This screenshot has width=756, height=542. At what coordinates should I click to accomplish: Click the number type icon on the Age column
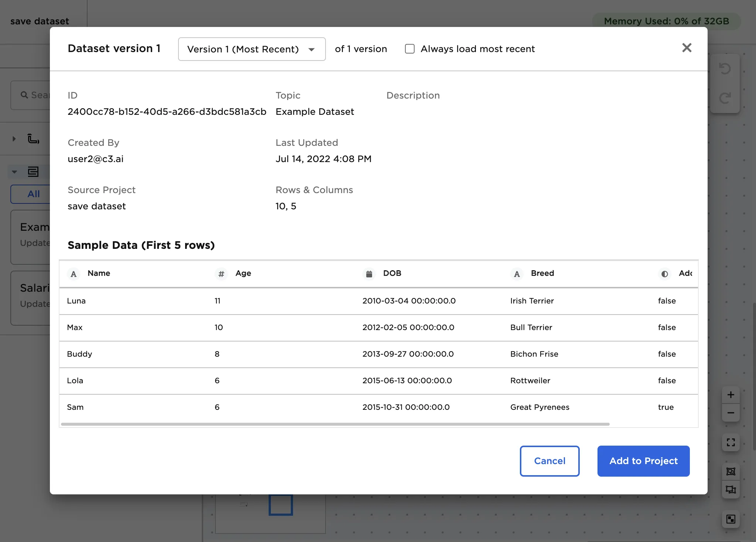pos(221,274)
